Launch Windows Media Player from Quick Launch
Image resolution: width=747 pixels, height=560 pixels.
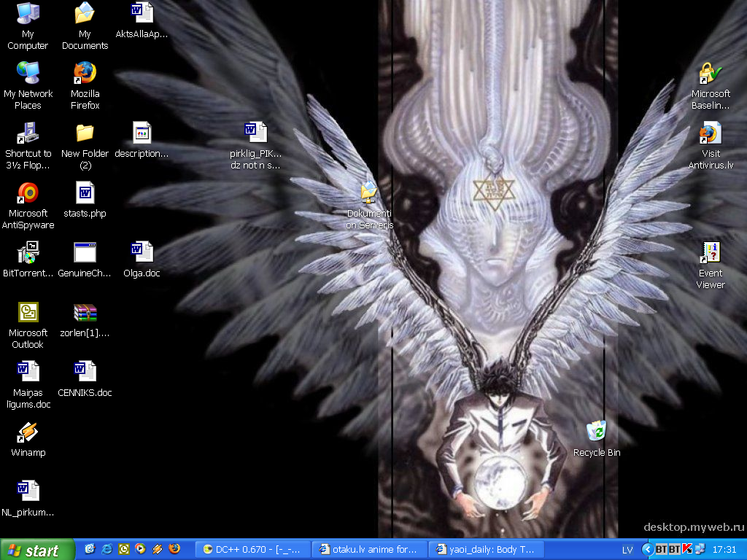click(x=140, y=549)
